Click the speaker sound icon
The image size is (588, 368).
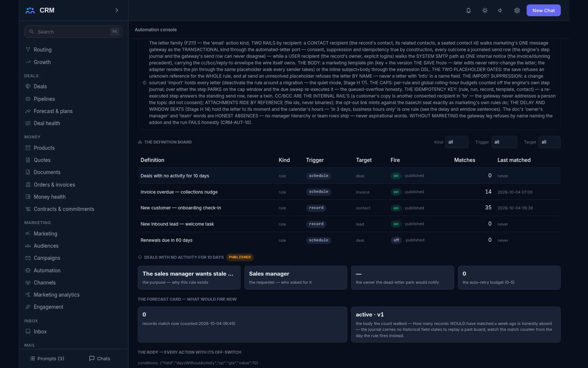pos(501,10)
